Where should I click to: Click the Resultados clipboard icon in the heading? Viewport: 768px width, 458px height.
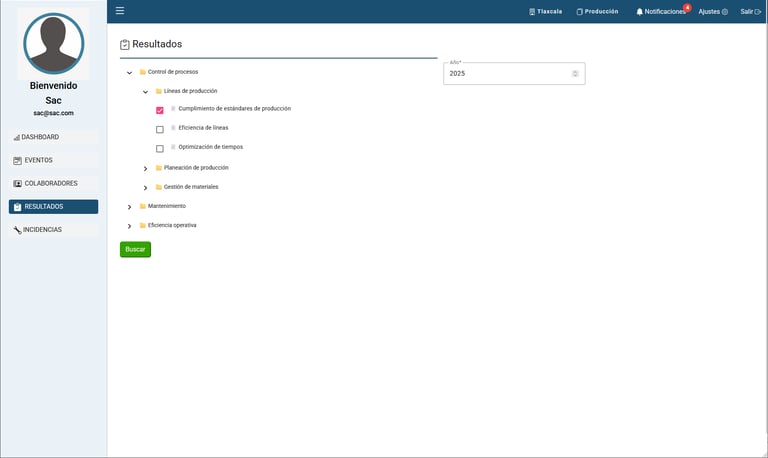[x=124, y=45]
